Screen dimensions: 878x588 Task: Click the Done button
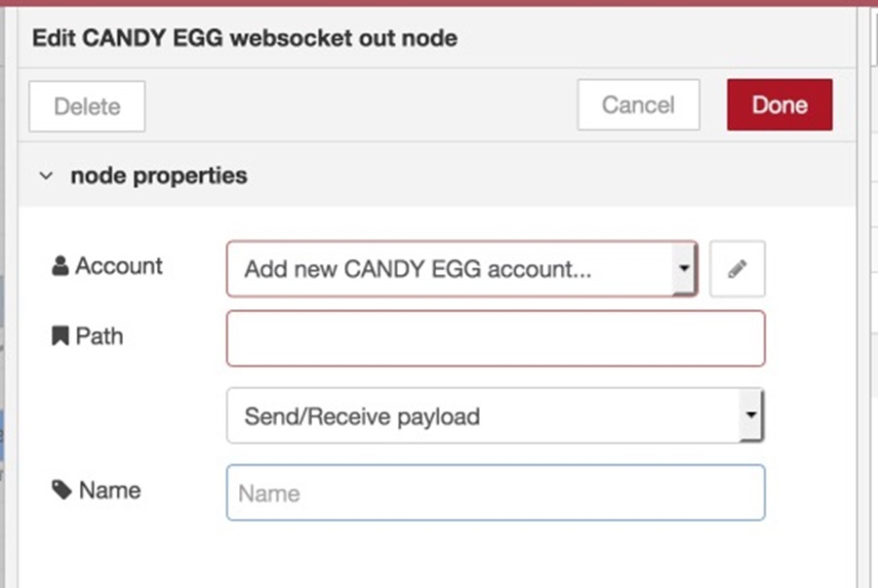point(779,104)
